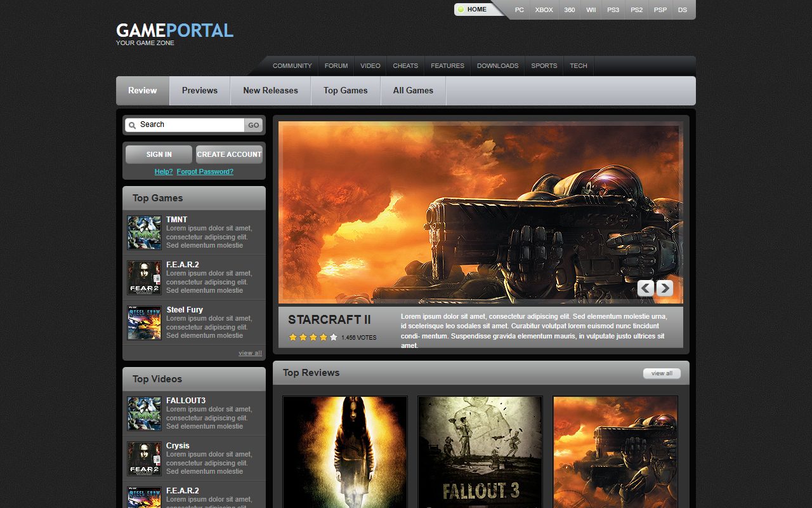Open the VIDEO menu item
812x508 pixels.
[x=370, y=66]
